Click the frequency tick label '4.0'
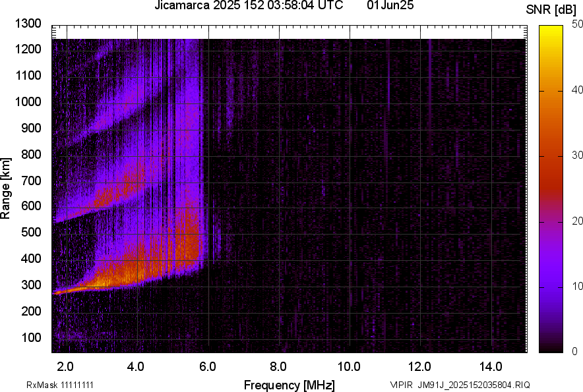Viewport: 583px width, 392px height. tap(136, 367)
